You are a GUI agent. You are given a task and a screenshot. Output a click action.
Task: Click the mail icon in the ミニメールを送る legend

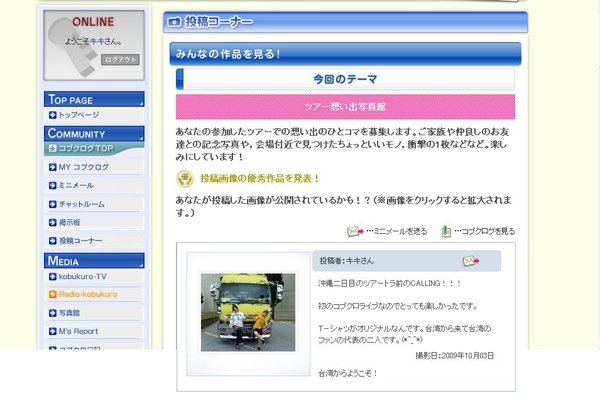(x=355, y=231)
